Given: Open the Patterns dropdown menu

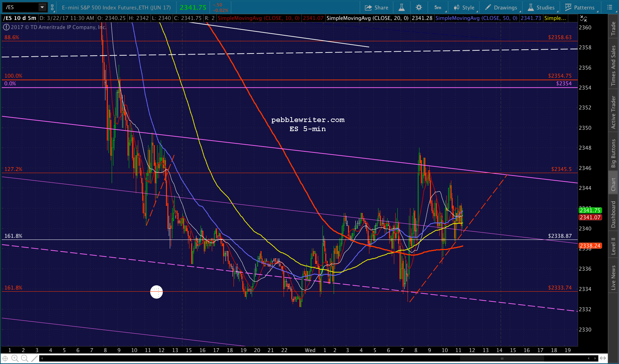Looking at the screenshot, I should [579, 7].
